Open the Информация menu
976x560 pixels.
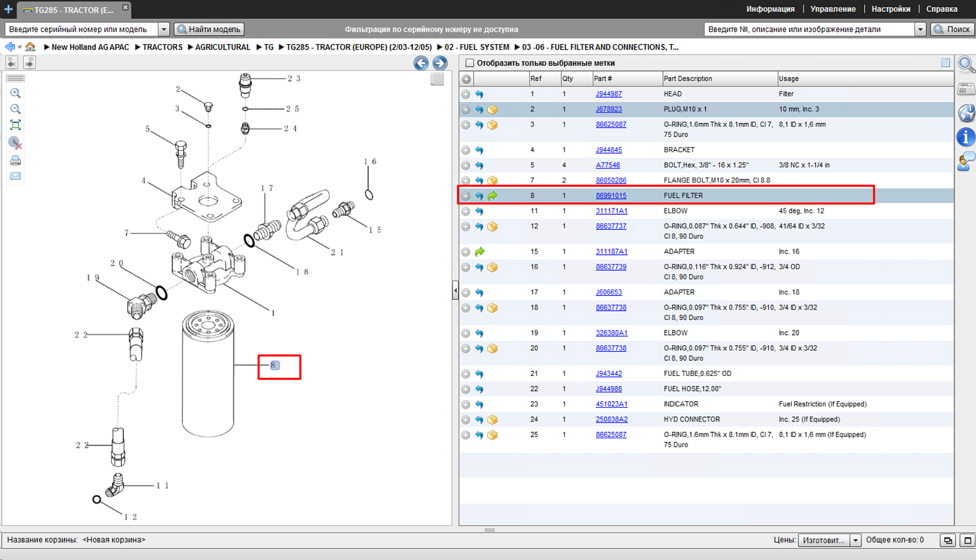pos(770,9)
